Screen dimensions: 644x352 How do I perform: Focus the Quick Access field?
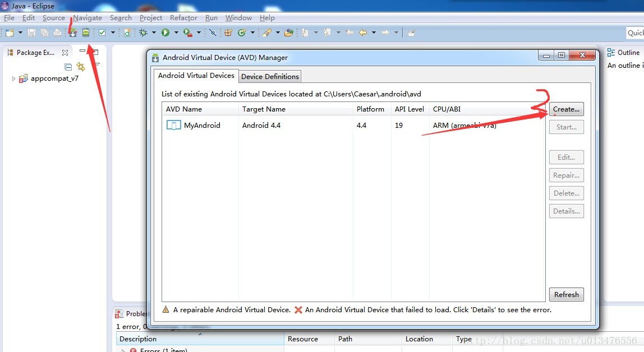[x=635, y=33]
